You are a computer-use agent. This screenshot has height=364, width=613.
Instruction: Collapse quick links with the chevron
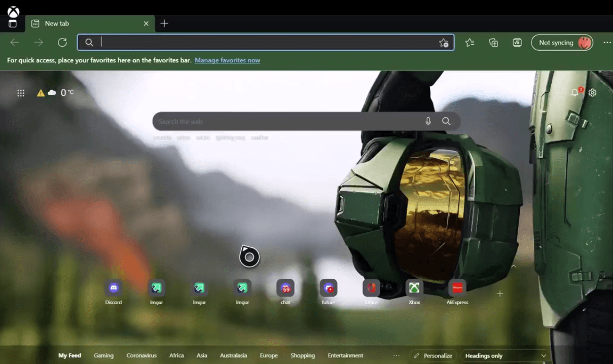514,265
